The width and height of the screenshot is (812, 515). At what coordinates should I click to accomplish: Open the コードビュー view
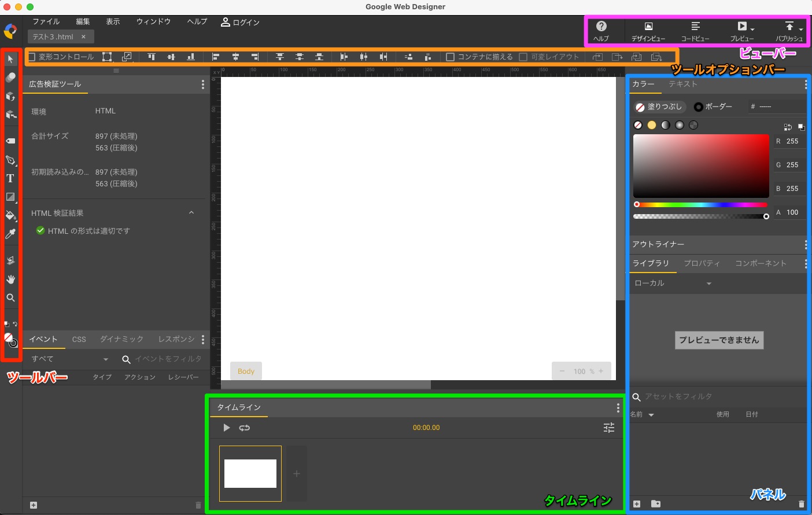point(695,31)
